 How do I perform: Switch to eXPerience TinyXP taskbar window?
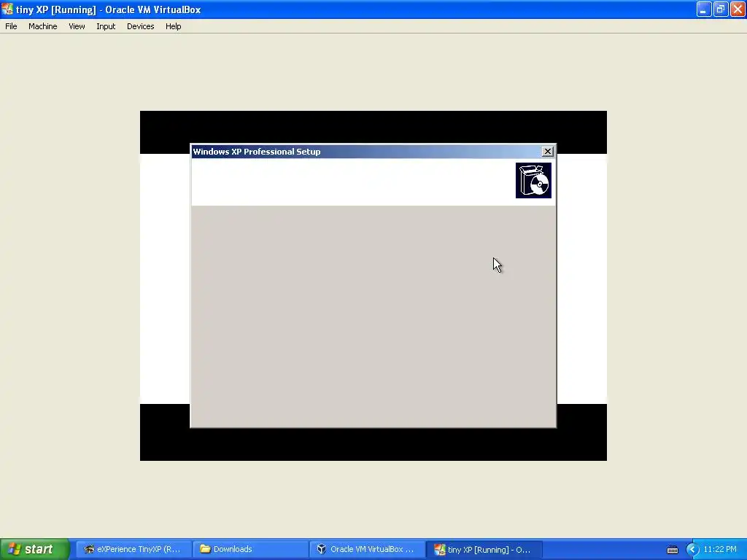click(x=134, y=549)
